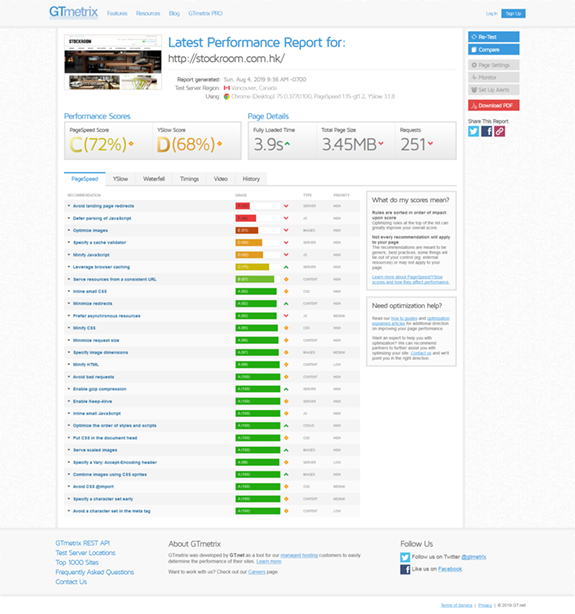The image size is (575, 614).
Task: Click the trend icon for Serve resources from a consistent URL
Action: tap(286, 279)
